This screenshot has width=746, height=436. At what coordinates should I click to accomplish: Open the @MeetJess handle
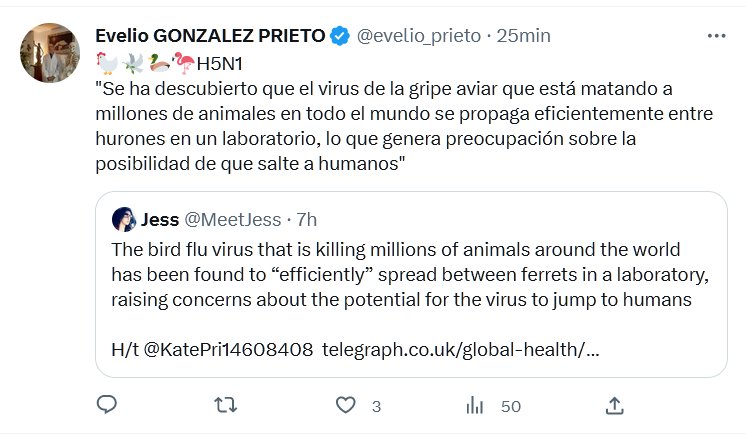pos(232,219)
